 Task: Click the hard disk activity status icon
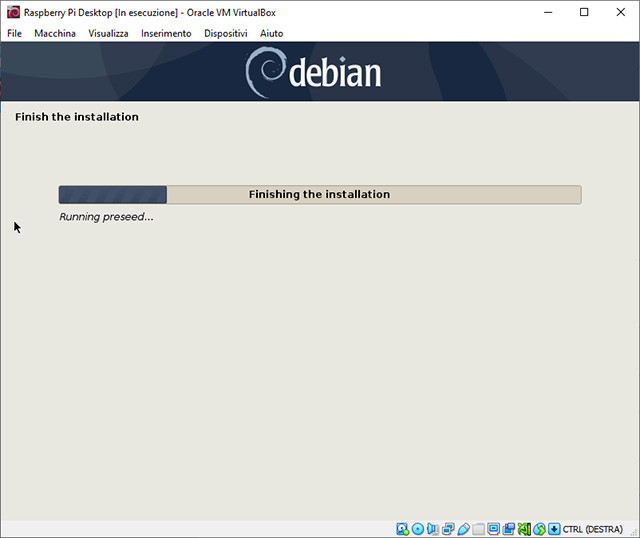[403, 528]
